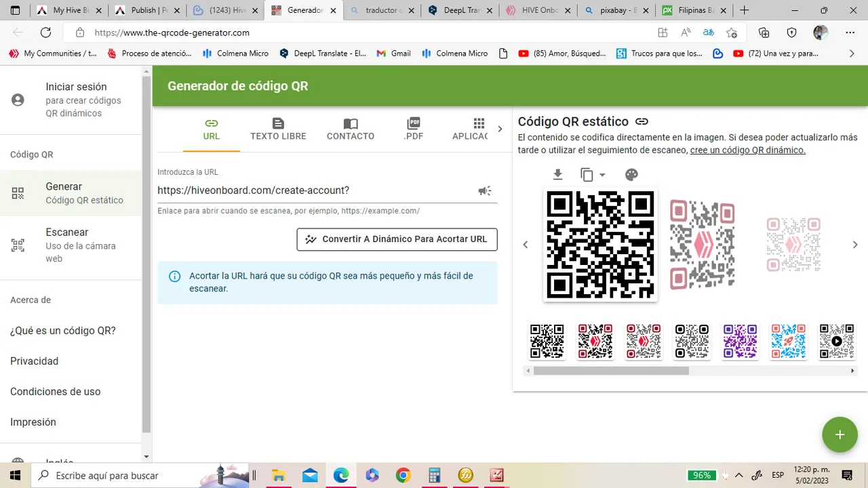This screenshot has width=868, height=488.
Task: Refresh the page
Action: (x=45, y=33)
